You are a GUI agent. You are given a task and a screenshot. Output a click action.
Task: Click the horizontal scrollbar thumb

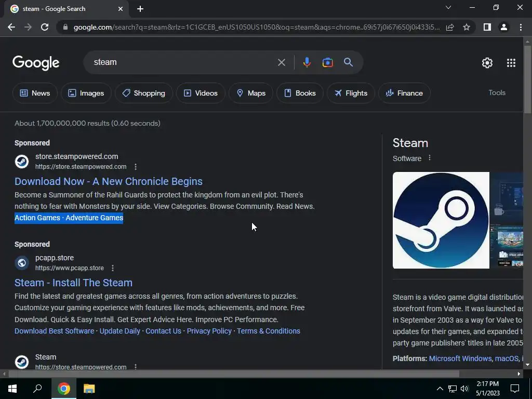click(234, 374)
